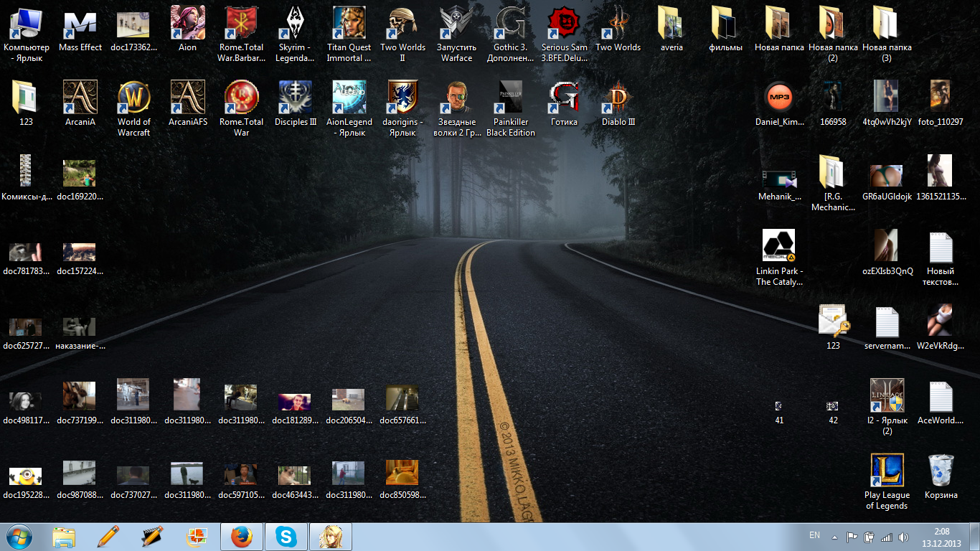Click the Windows Start button
This screenshot has height=551, width=980.
coord(19,537)
